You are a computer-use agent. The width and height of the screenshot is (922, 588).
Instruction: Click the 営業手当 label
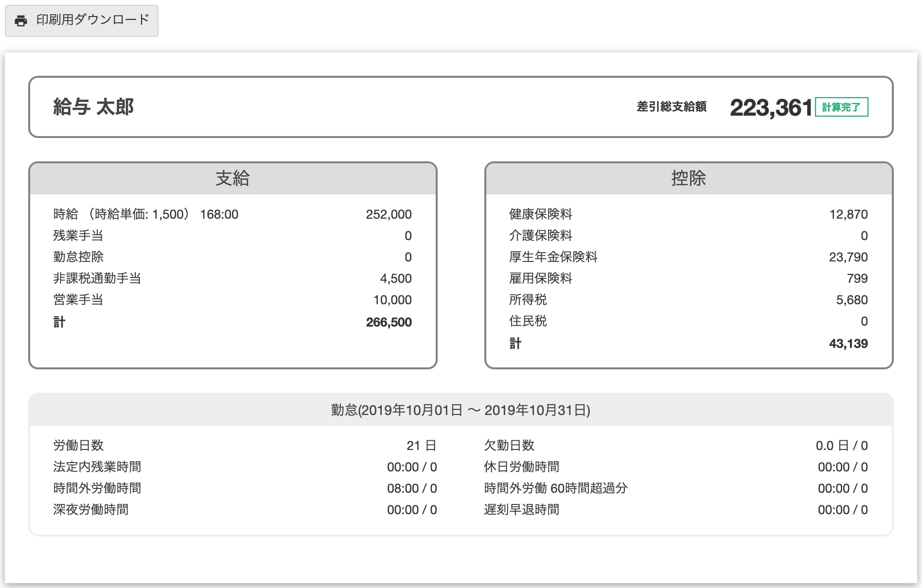tap(78, 300)
